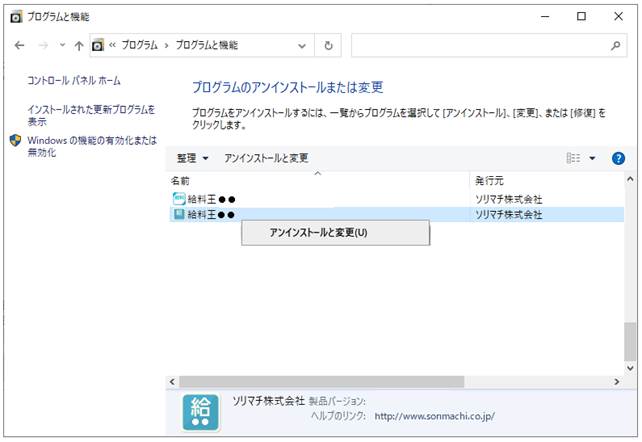Screen dimensions: 642x442
Task: Close the プログラムと機能 window
Action: (618, 16)
